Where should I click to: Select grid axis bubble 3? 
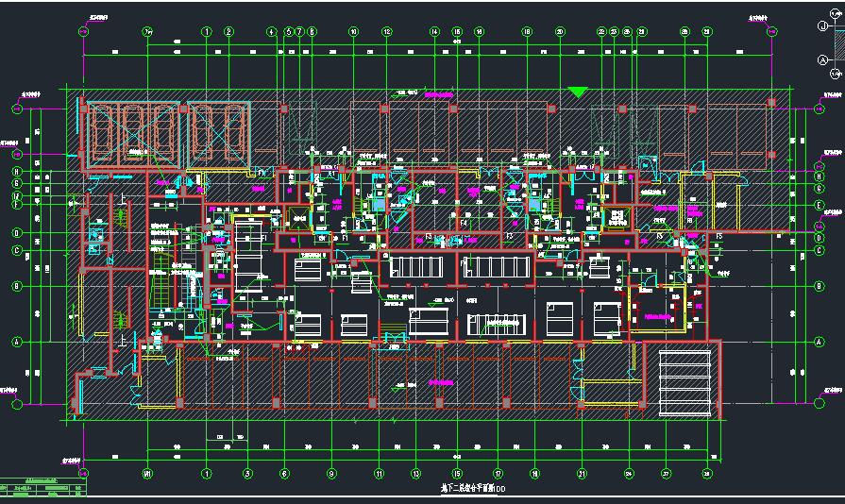click(248, 473)
